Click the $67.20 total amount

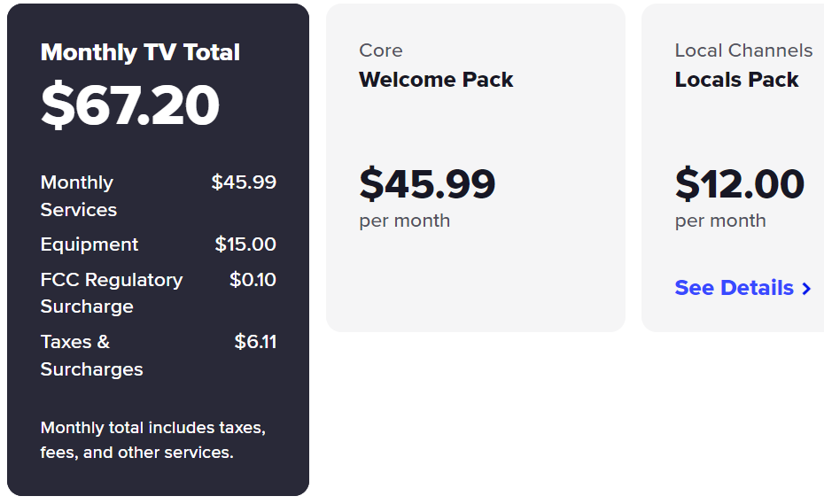point(130,105)
